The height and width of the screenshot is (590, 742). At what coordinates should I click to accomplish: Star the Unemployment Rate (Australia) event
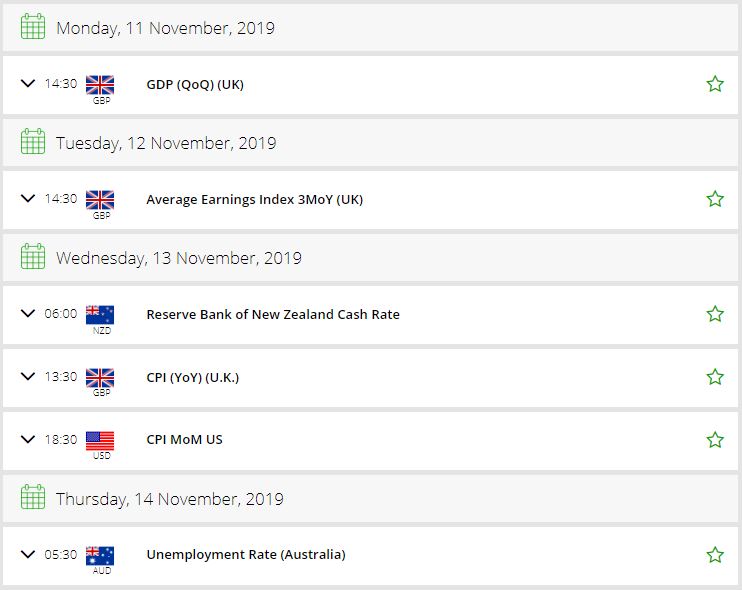(715, 555)
